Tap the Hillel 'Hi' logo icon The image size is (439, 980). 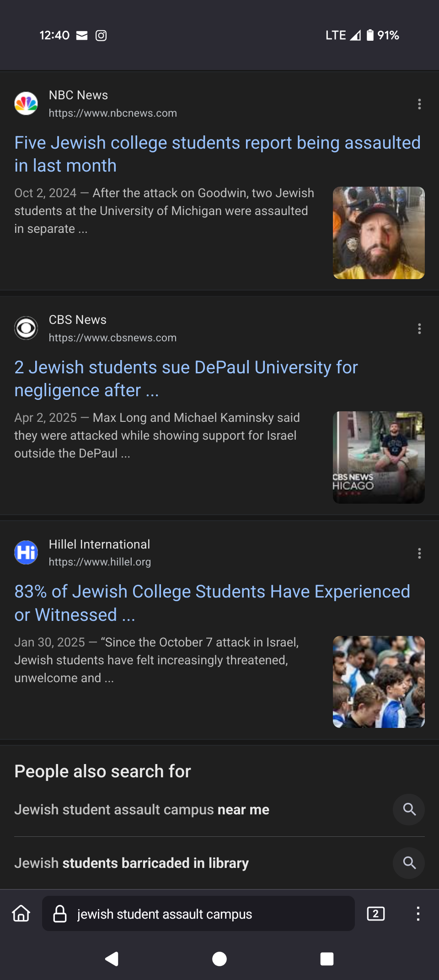pyautogui.click(x=26, y=553)
